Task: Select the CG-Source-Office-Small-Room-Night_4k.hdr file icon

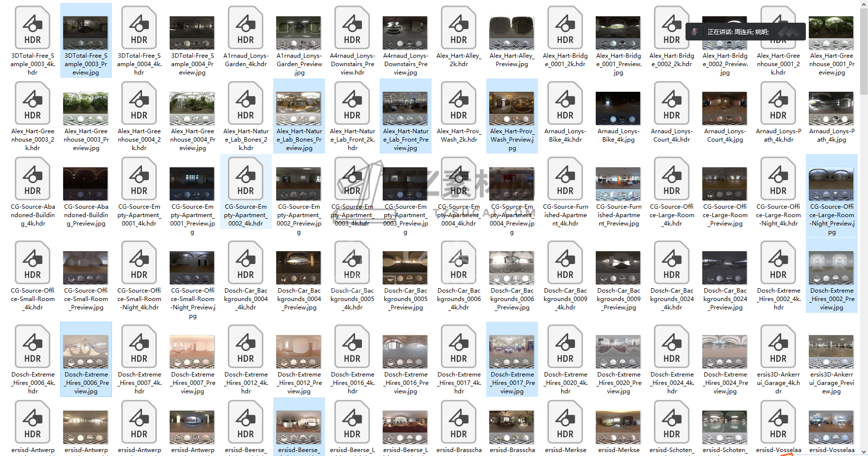Action: [x=139, y=263]
